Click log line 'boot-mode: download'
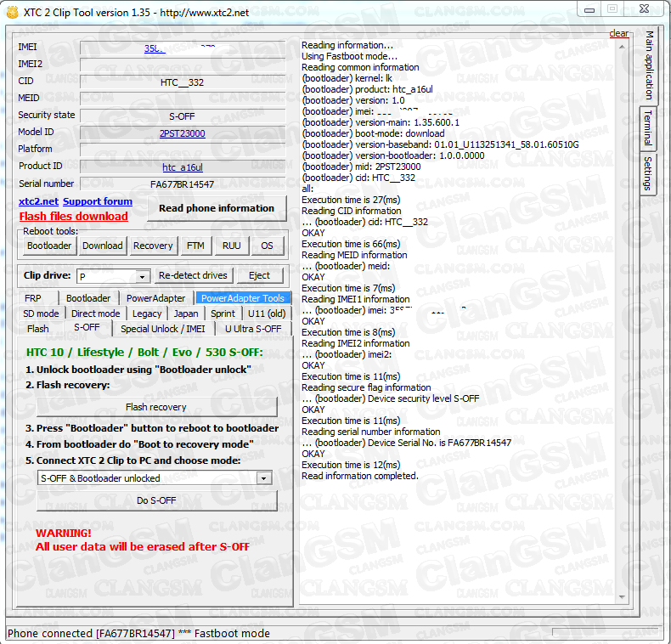The width and height of the screenshot is (671, 644). (373, 133)
